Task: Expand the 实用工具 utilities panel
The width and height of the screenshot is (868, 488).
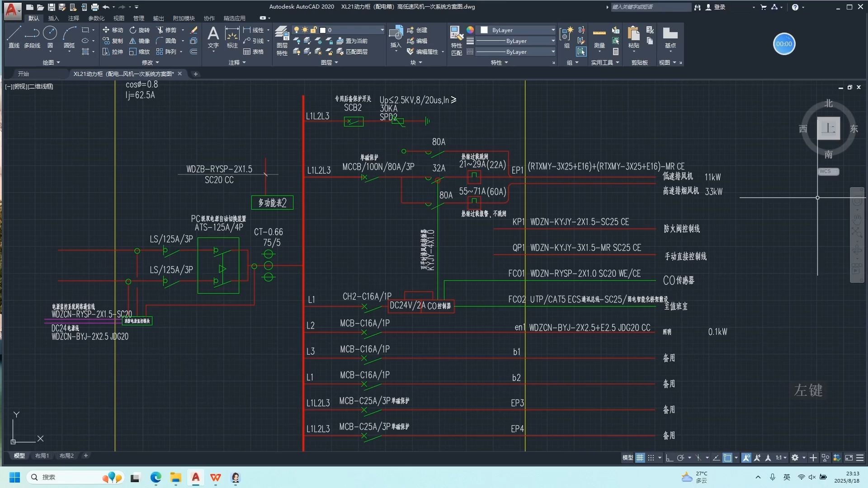Action: coord(605,62)
